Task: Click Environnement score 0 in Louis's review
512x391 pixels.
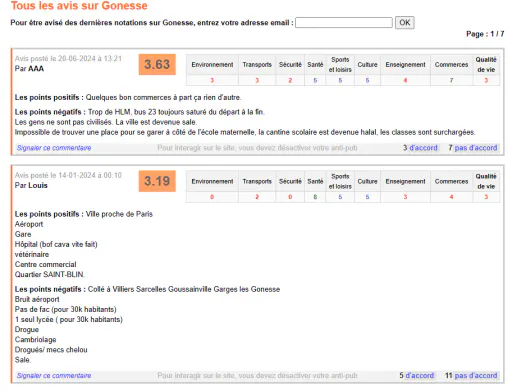Action: pos(212,197)
